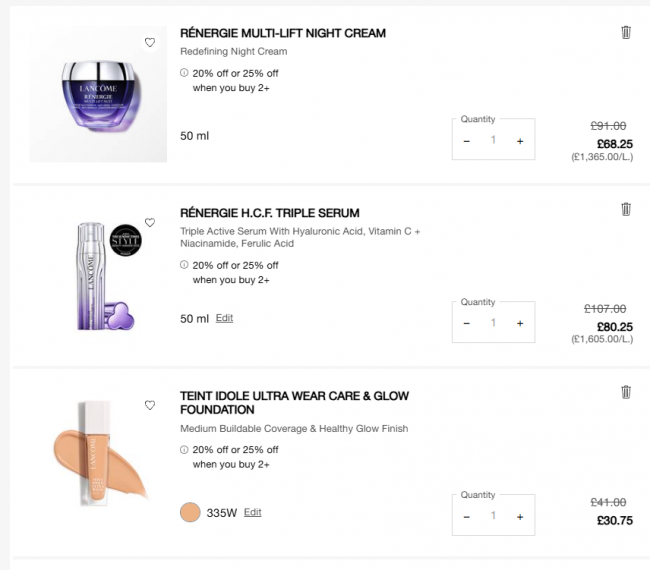Show offer details info icon for Triple Serum
This screenshot has height=570, width=650.
pos(184,264)
